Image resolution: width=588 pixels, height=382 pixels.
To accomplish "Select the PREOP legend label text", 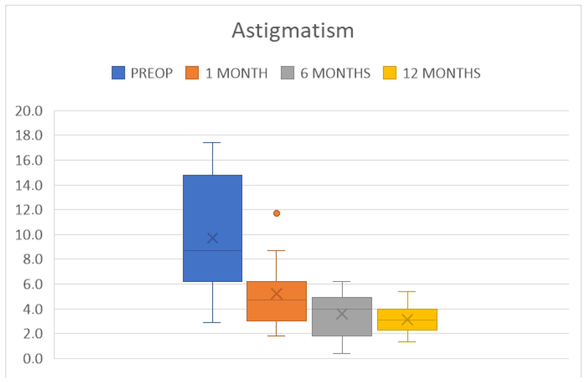I will (152, 73).
